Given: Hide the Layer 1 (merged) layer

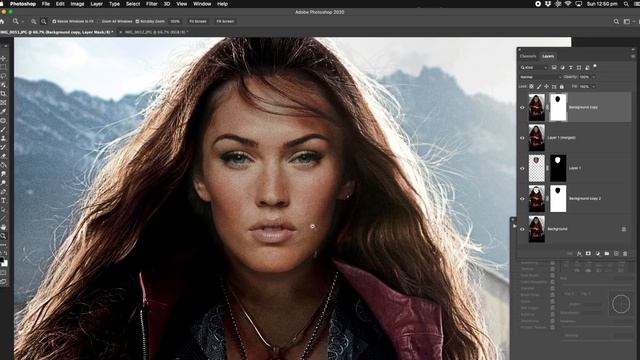Looking at the screenshot, I should coord(522,138).
